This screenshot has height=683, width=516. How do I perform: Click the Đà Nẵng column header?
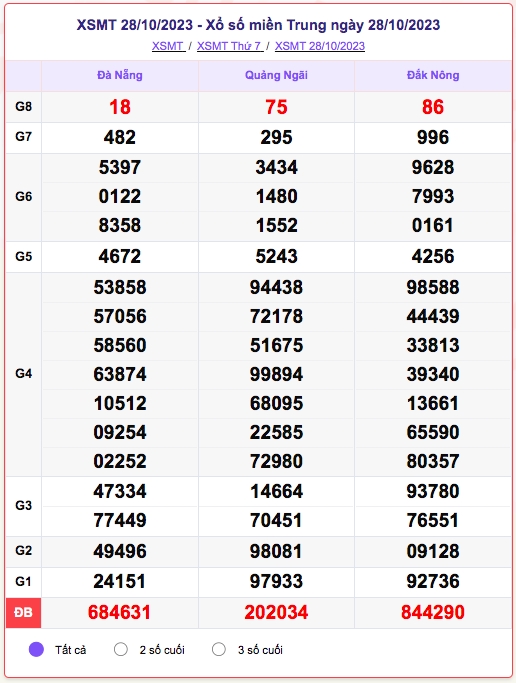[x=120, y=75]
